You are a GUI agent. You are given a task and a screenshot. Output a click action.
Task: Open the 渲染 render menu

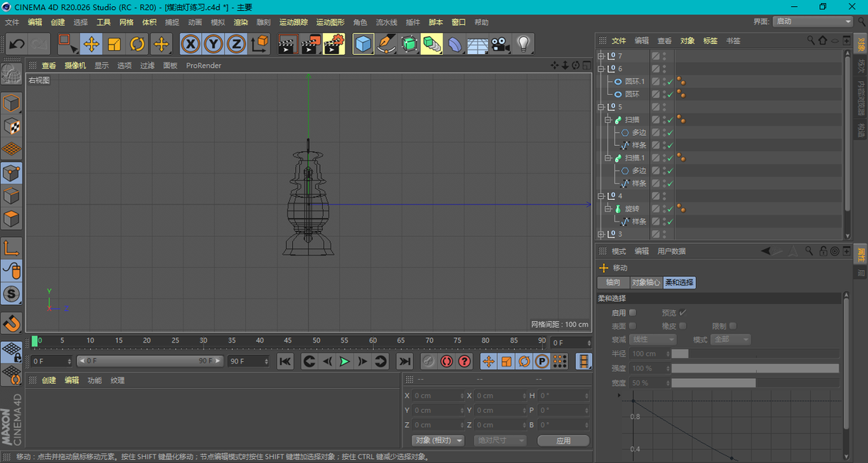[x=241, y=22]
